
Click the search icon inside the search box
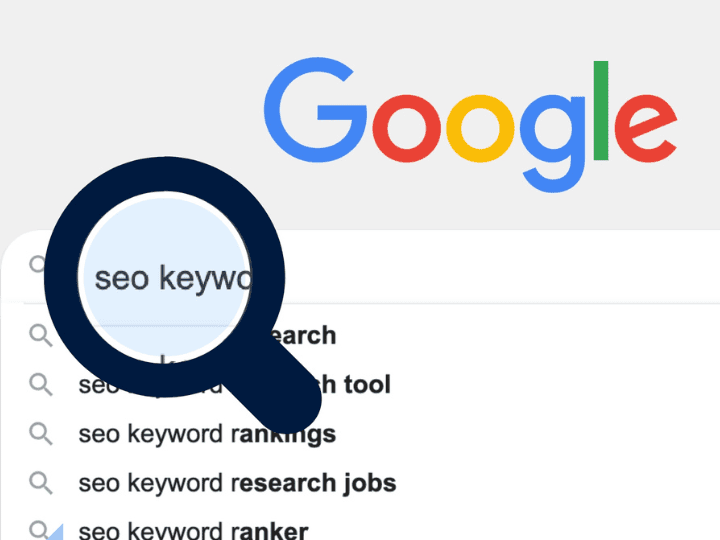38,265
